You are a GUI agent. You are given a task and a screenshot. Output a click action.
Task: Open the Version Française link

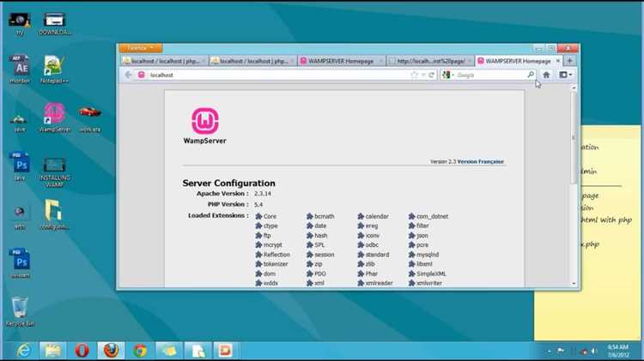click(x=481, y=161)
